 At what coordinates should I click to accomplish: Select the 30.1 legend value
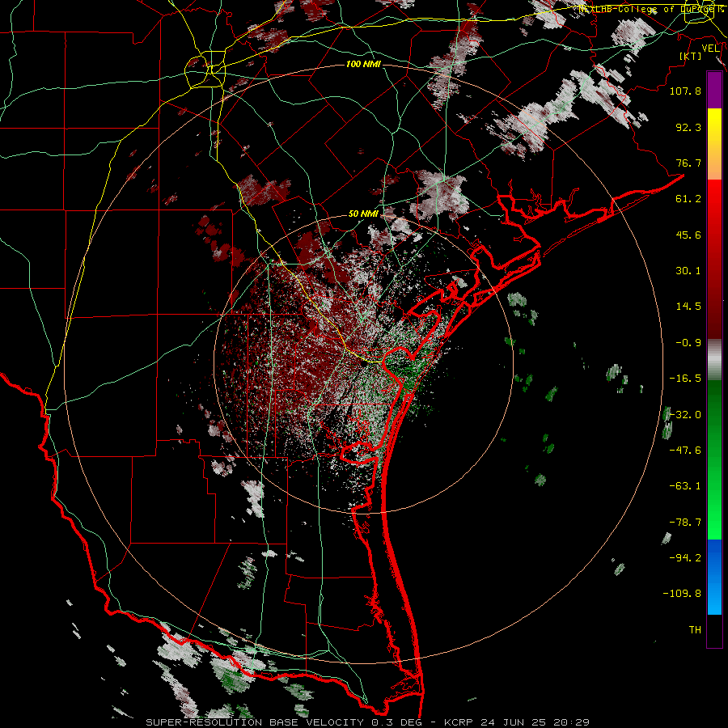click(x=688, y=271)
